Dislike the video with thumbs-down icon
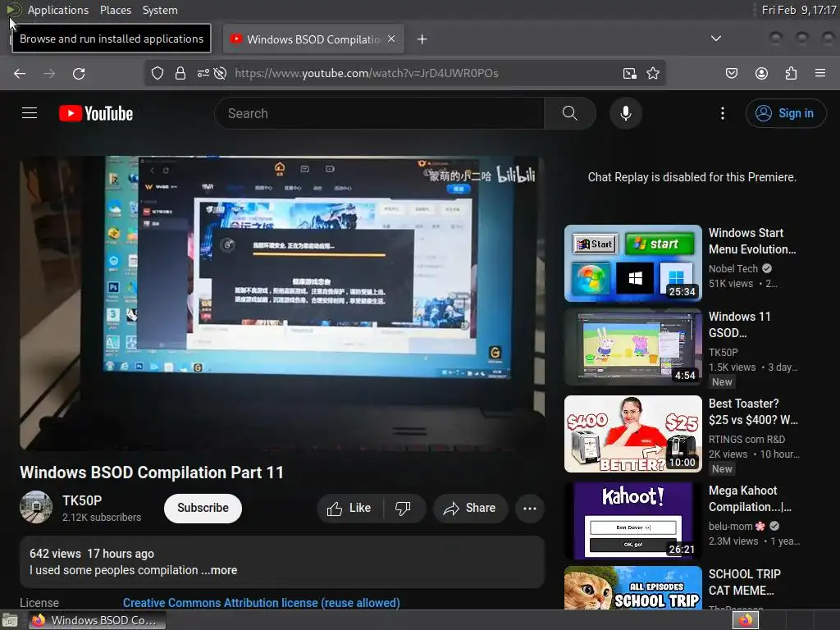This screenshot has width=840, height=630. click(403, 508)
